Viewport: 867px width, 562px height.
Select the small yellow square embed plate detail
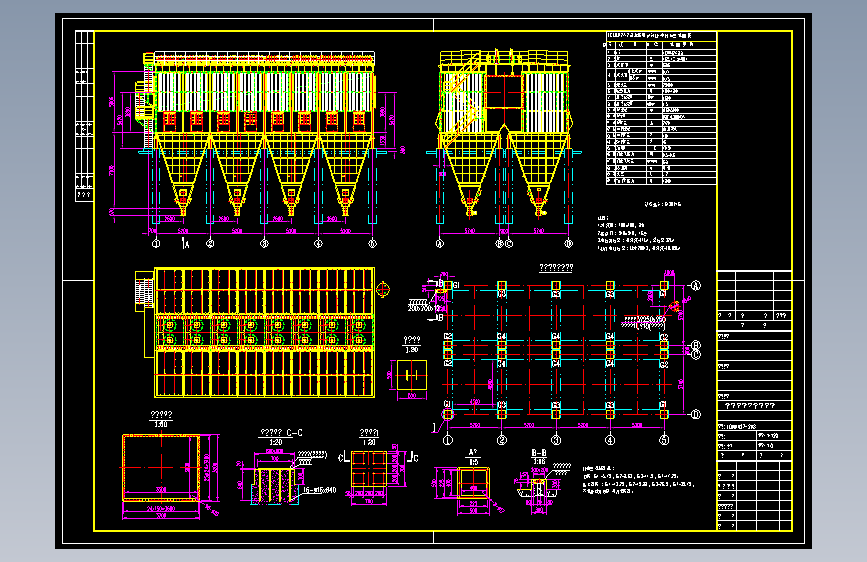(412, 375)
